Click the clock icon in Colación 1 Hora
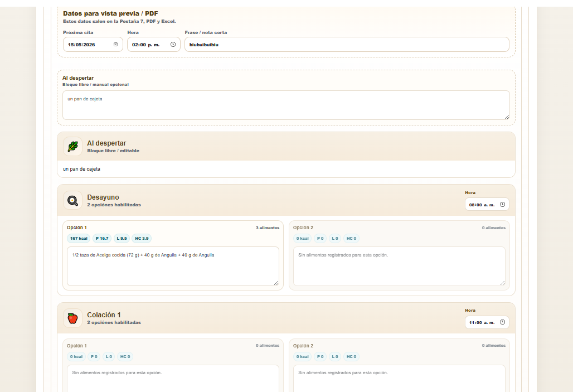This screenshot has width=573, height=392. pos(502,322)
